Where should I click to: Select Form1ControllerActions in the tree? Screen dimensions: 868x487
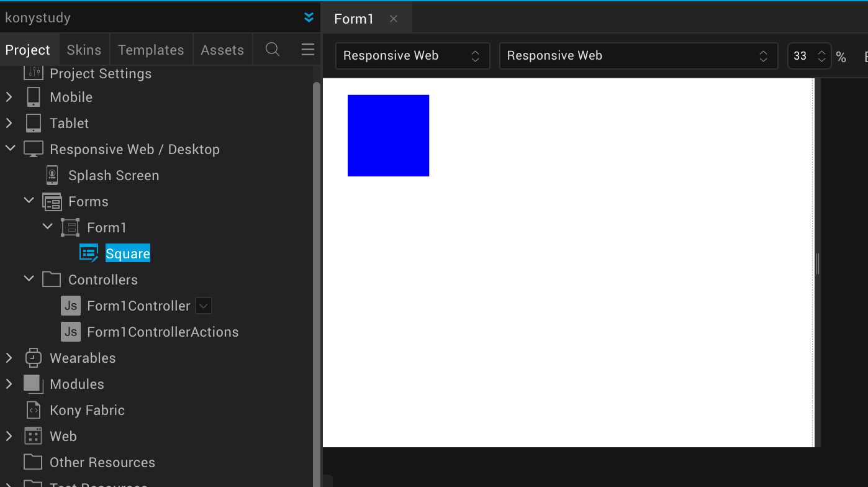pos(163,332)
